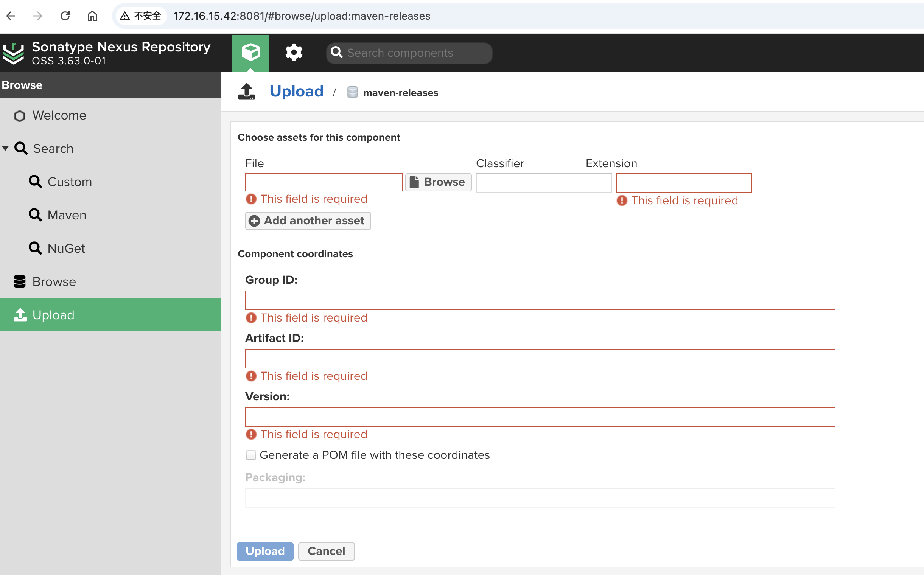Click the insecure connection warning icon
This screenshot has height=575, width=924.
point(125,16)
